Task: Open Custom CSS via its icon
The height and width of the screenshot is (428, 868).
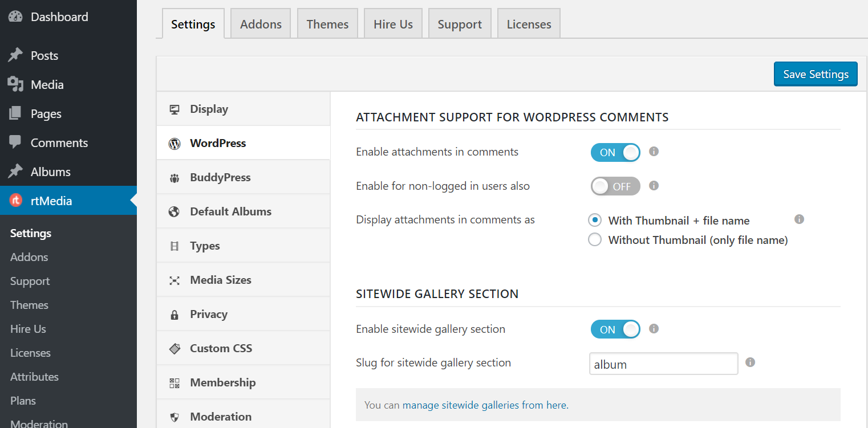Action: tap(175, 348)
